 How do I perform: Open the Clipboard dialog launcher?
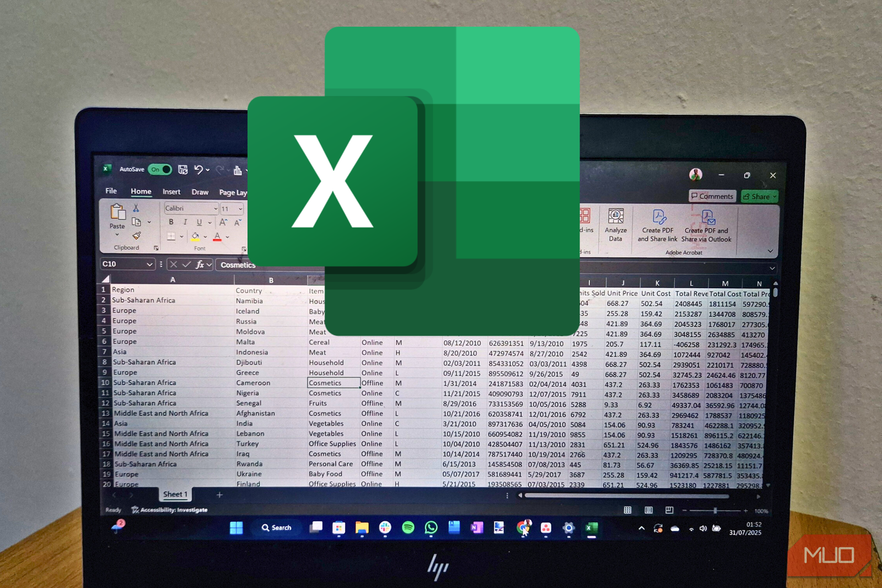(x=156, y=249)
